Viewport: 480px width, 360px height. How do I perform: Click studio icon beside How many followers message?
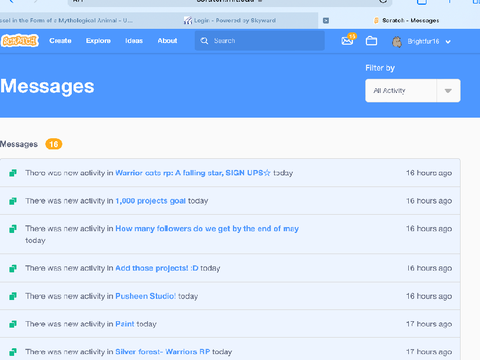coord(13,229)
